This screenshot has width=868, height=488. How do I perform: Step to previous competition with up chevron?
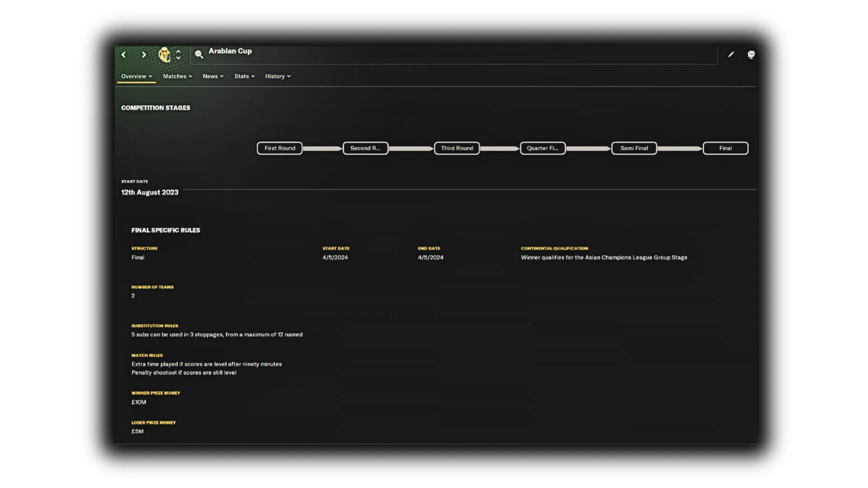pyautogui.click(x=179, y=51)
